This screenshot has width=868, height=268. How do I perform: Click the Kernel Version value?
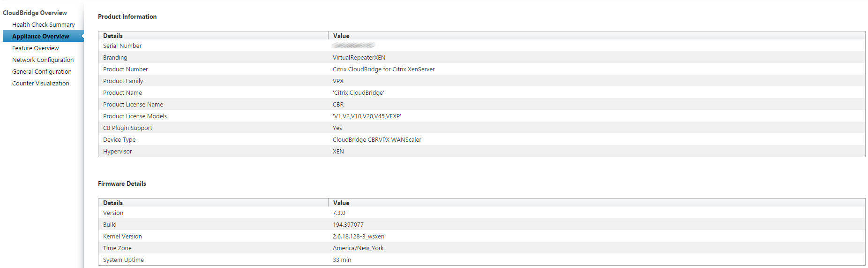pyautogui.click(x=358, y=237)
